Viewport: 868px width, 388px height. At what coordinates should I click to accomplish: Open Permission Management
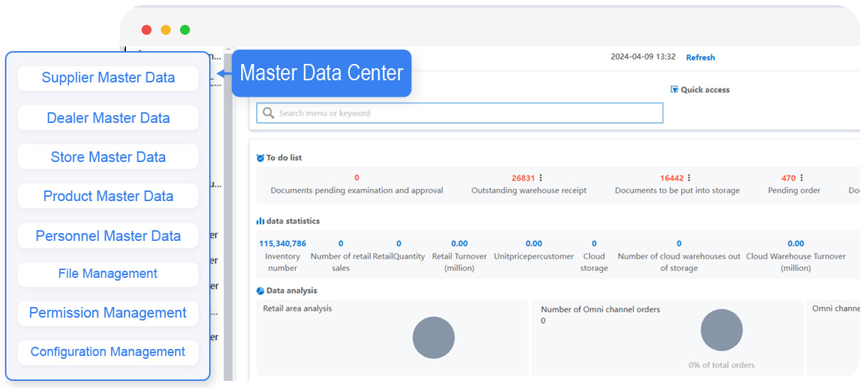108,313
